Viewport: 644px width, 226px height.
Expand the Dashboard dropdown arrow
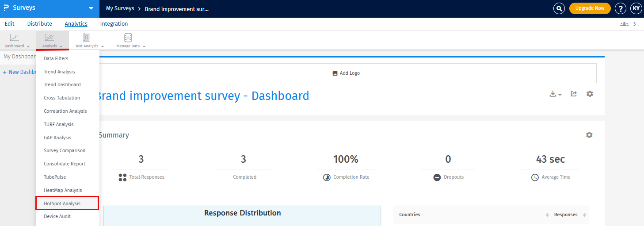click(28, 46)
